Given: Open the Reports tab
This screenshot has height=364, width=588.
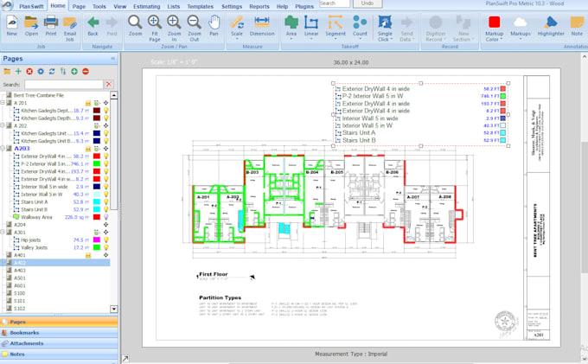Looking at the screenshot, I should [x=259, y=6].
